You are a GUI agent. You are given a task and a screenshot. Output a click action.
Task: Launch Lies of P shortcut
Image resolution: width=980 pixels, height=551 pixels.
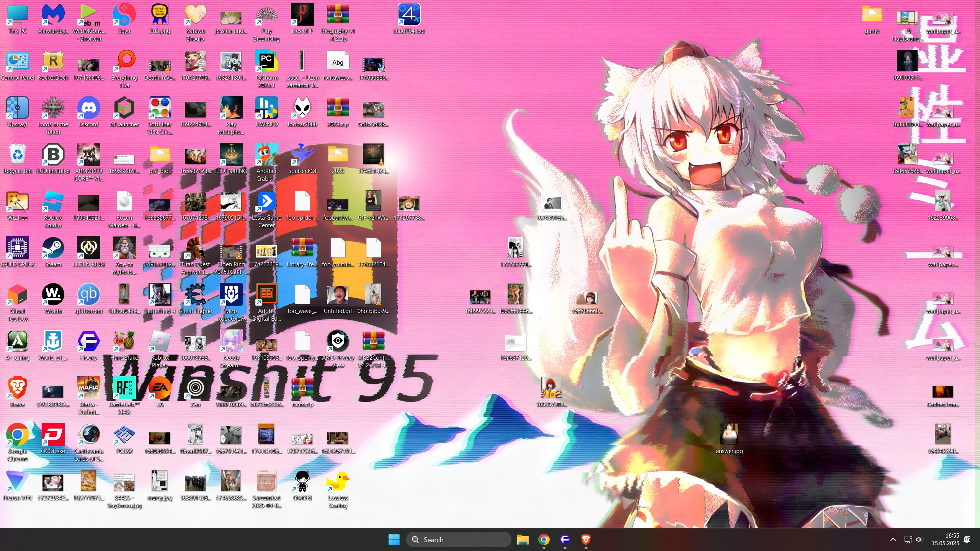[302, 19]
